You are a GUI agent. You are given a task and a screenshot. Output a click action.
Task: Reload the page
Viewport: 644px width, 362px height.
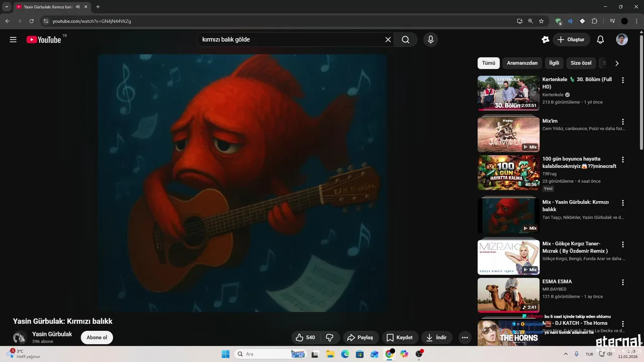coord(32,21)
